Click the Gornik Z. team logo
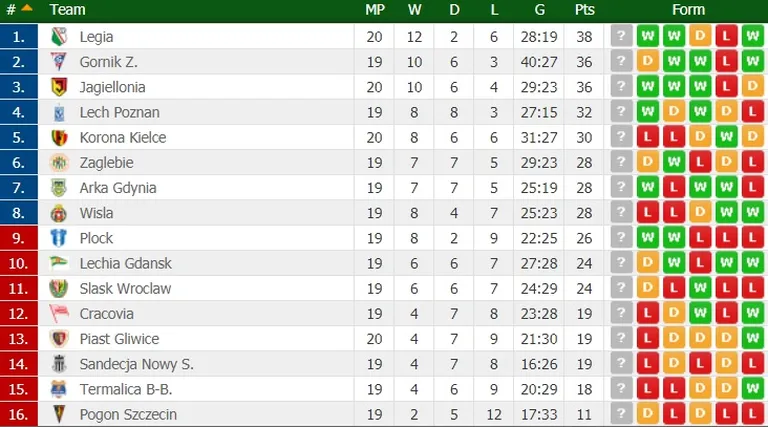Image resolution: width=768 pixels, height=427 pixels. click(x=59, y=62)
